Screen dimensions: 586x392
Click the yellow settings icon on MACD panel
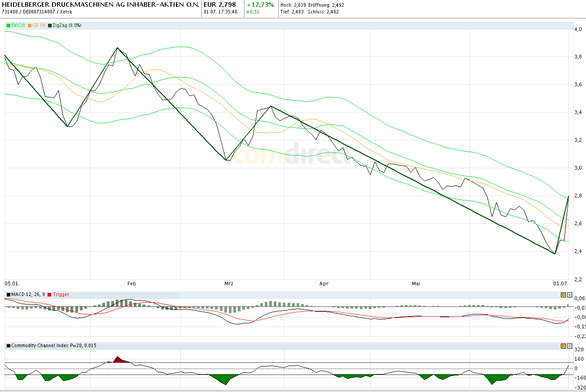coord(563,295)
